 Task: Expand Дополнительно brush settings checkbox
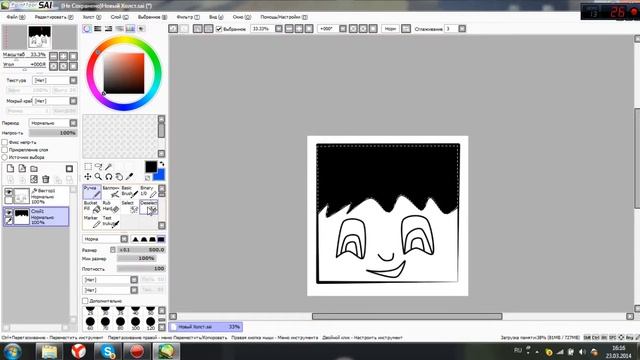tap(85, 301)
